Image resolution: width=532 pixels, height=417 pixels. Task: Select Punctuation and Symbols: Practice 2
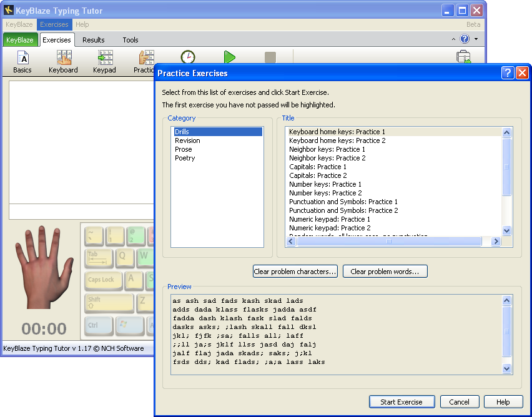click(x=394, y=210)
